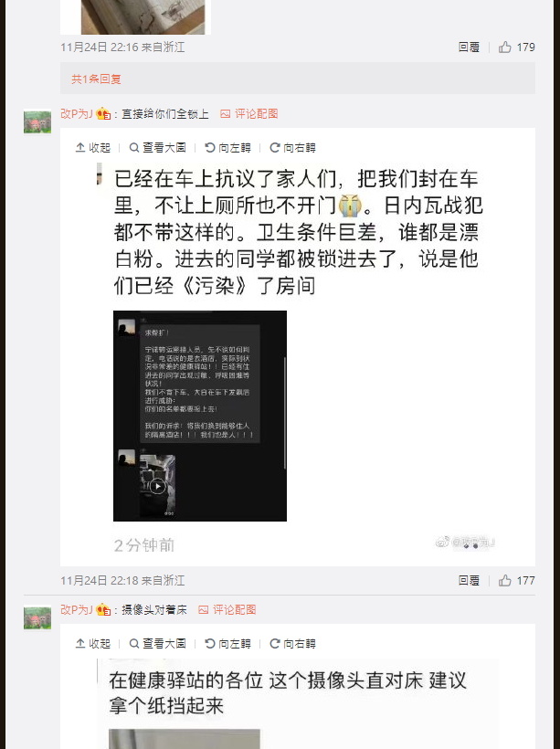
Task: Open user avatar of the 摄像头对着床 comment
Action: tap(37, 617)
